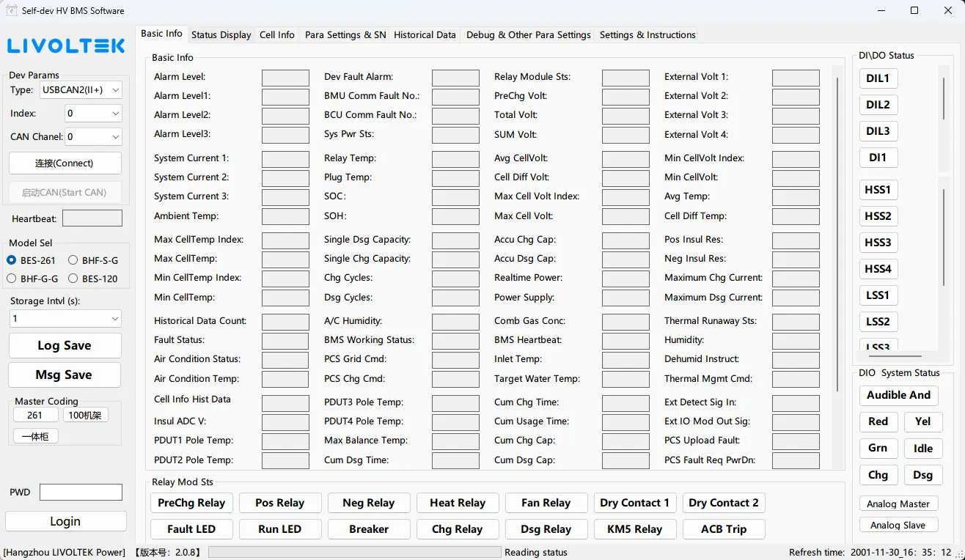Select the BHF-G-G model option
Screen dimensions: 965x560
pos(32,279)
